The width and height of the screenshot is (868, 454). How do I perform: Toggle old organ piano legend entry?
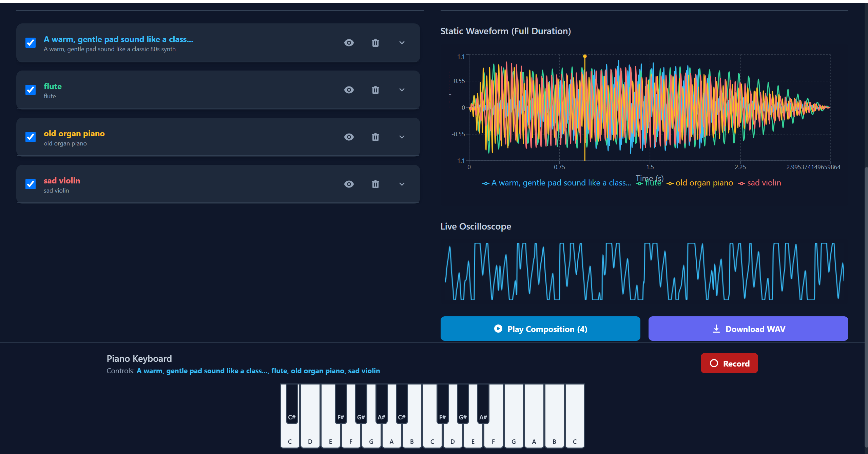click(x=704, y=183)
